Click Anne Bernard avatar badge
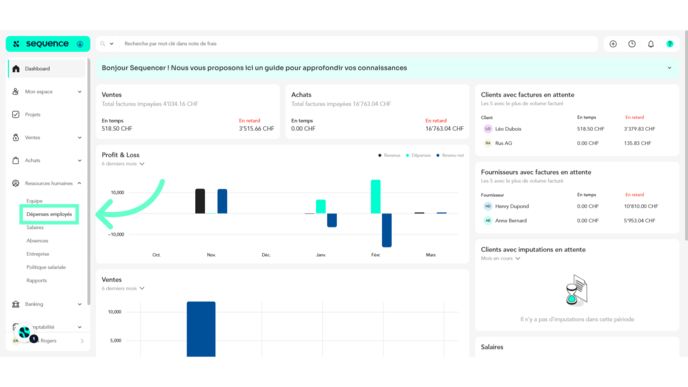This screenshot has width=688, height=387. (x=488, y=221)
